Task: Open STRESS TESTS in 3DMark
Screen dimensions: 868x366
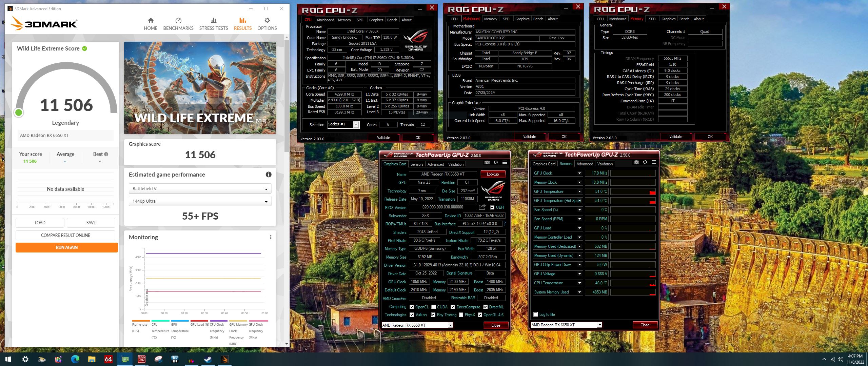Action: 214,24
